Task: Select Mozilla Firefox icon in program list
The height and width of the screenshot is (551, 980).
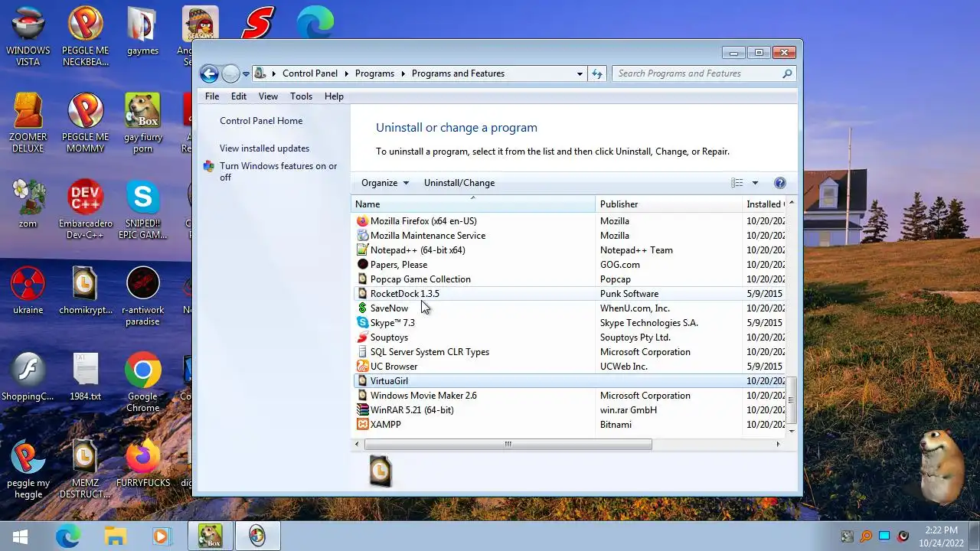Action: 363,221
